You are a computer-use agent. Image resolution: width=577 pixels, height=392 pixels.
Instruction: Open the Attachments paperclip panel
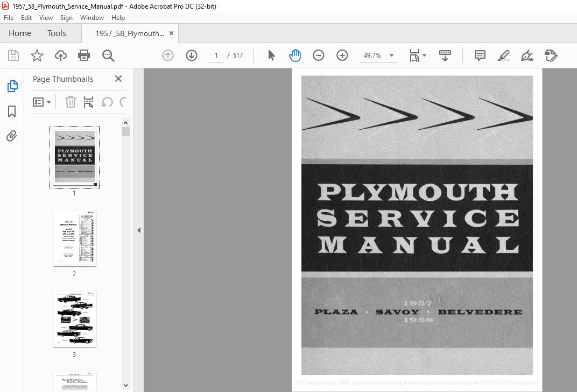[12, 136]
